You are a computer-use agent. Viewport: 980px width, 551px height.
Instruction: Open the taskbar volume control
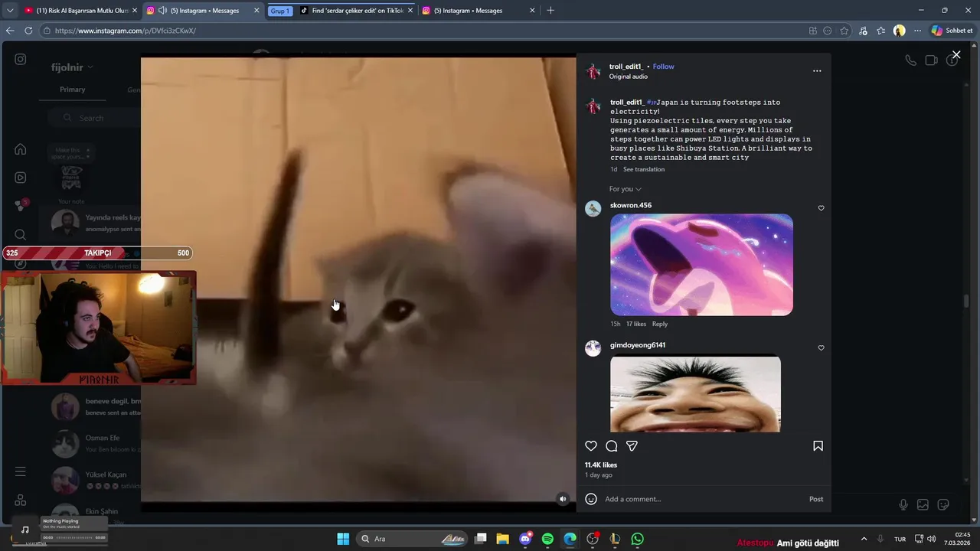pos(932,539)
